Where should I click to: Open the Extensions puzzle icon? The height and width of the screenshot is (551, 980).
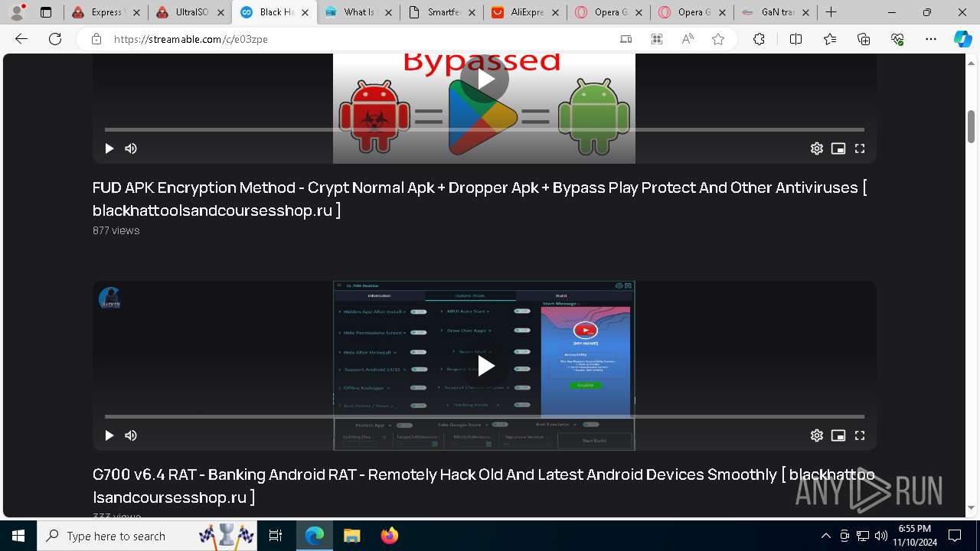click(759, 39)
